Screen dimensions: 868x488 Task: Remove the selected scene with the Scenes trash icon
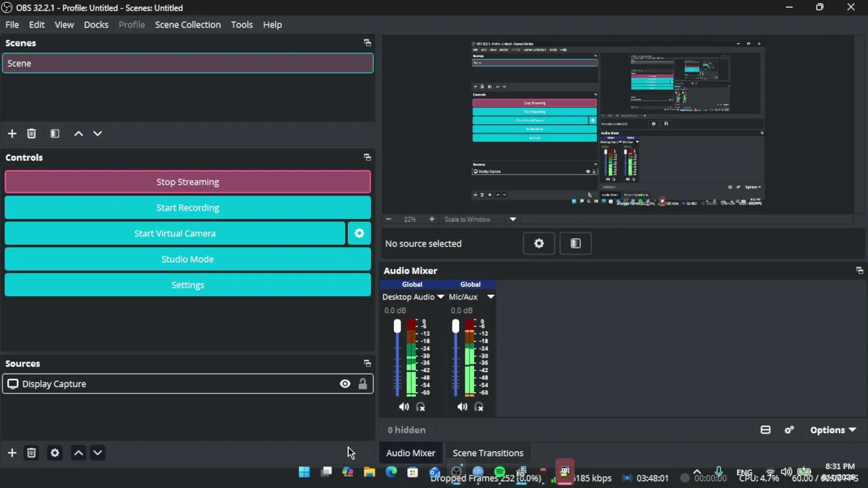(x=31, y=134)
